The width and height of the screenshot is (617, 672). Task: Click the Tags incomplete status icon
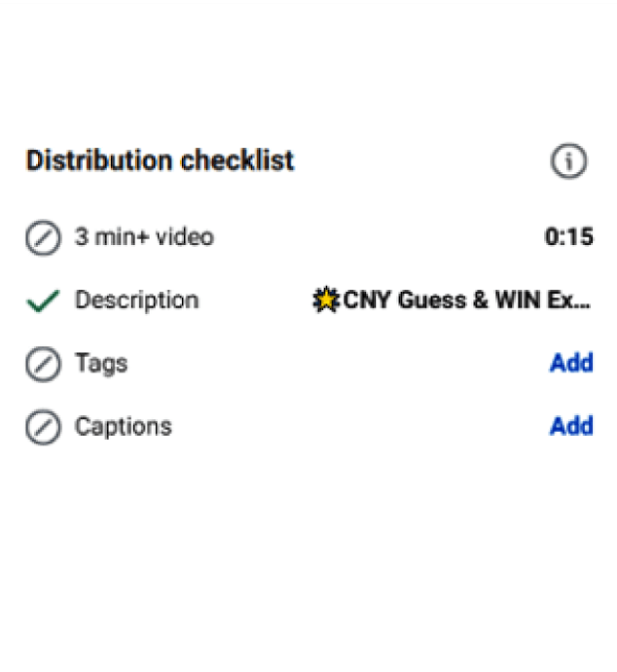click(42, 364)
